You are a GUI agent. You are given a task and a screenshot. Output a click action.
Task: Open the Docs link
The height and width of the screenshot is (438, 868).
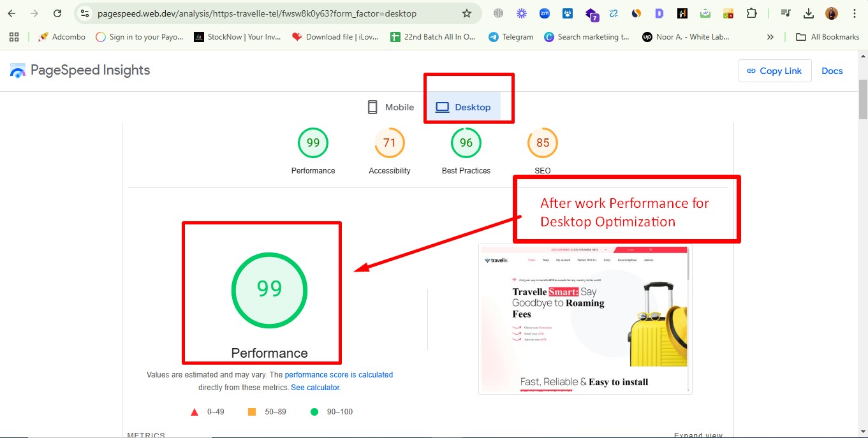click(x=832, y=71)
